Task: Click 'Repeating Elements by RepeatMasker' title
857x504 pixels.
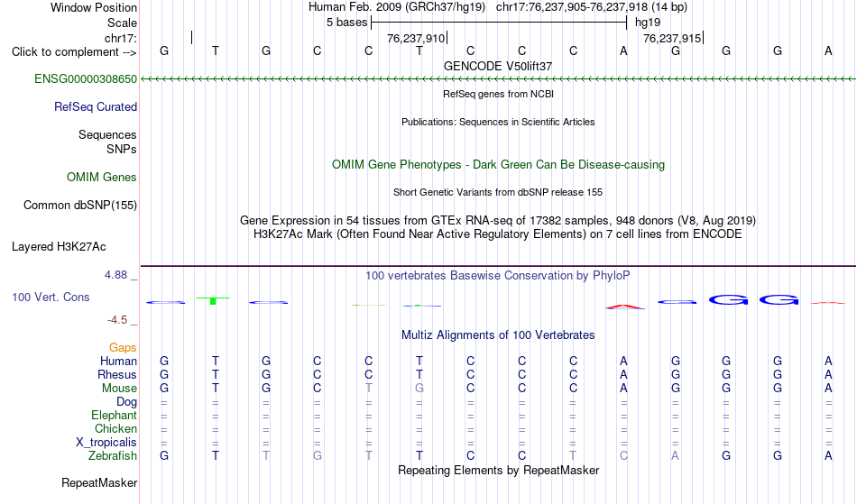Action: click(x=498, y=471)
